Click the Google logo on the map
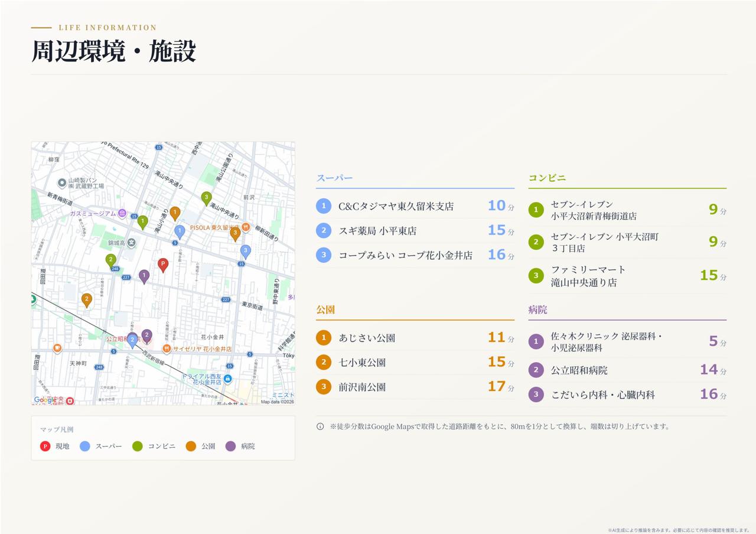This screenshot has height=534, width=756. coord(45,400)
